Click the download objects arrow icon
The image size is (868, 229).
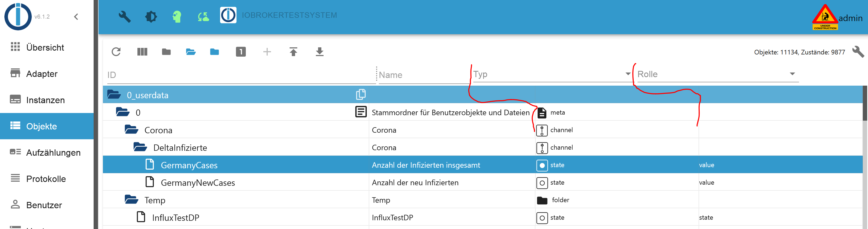319,52
